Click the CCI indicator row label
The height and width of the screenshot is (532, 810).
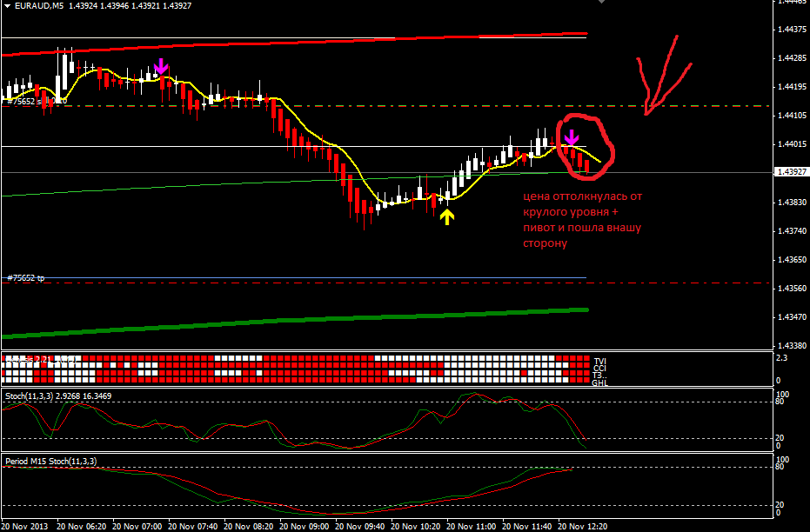(599, 369)
